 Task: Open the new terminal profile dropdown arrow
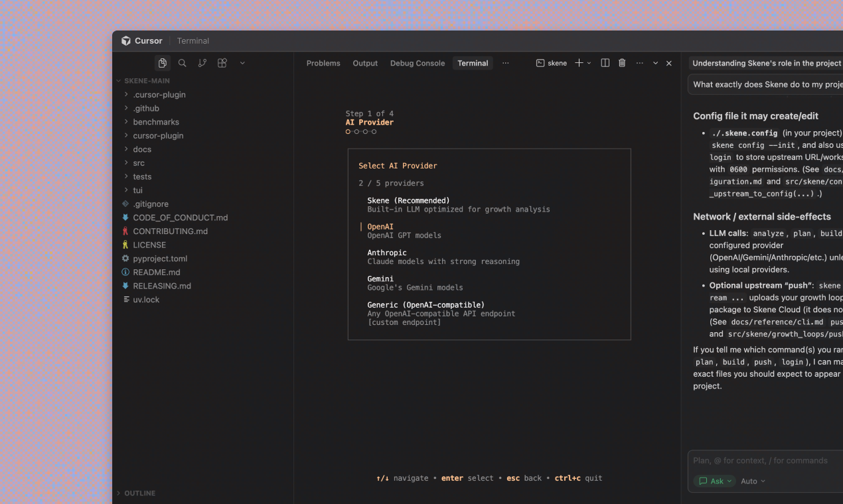589,63
